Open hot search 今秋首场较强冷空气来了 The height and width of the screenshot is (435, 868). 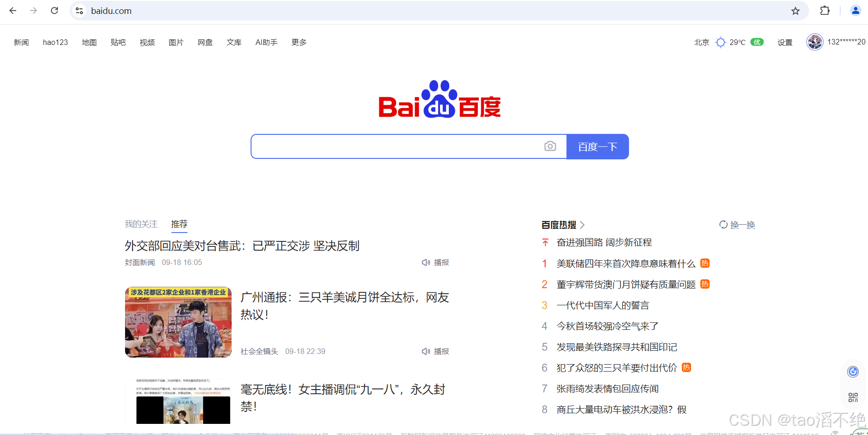click(607, 326)
